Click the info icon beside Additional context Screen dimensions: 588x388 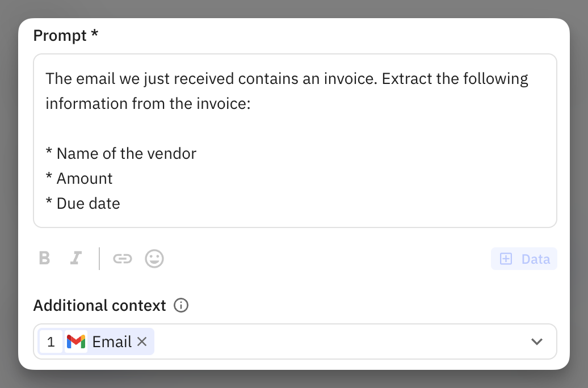pos(181,306)
